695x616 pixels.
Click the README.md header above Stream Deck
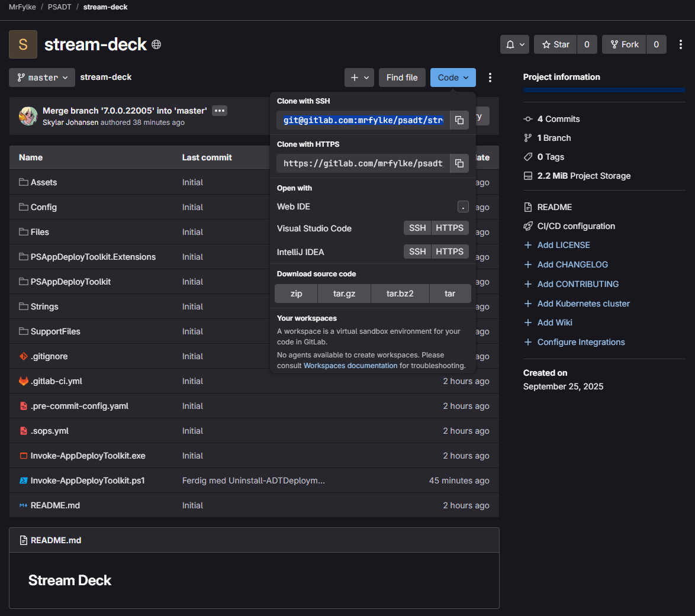click(x=56, y=540)
